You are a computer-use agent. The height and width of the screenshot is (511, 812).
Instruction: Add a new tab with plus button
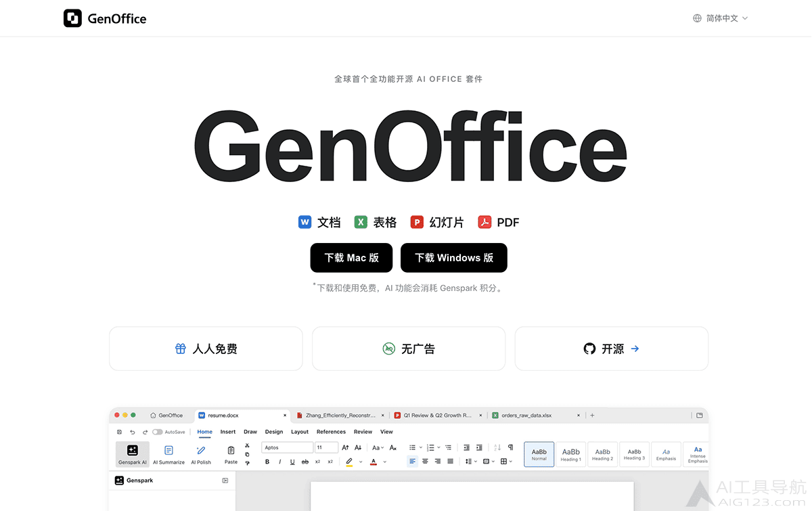click(x=592, y=416)
